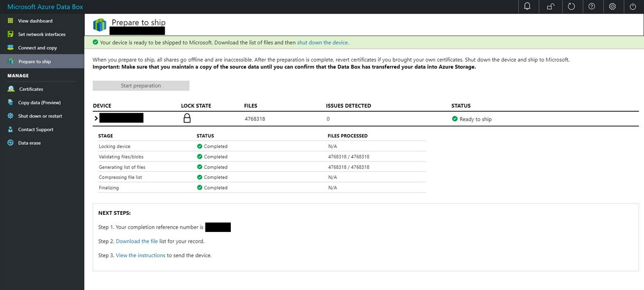The height and width of the screenshot is (290, 644).
Task: Click the Finalizing stage label
Action: pos(109,187)
